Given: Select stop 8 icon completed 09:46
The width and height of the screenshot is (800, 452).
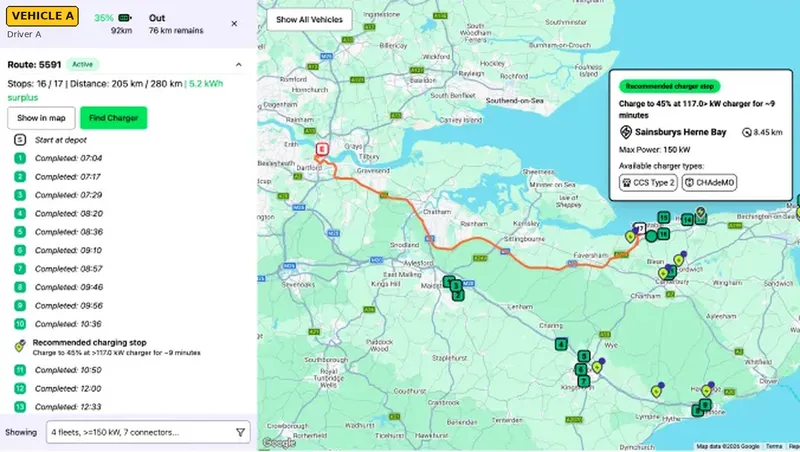Looking at the screenshot, I should [x=20, y=287].
